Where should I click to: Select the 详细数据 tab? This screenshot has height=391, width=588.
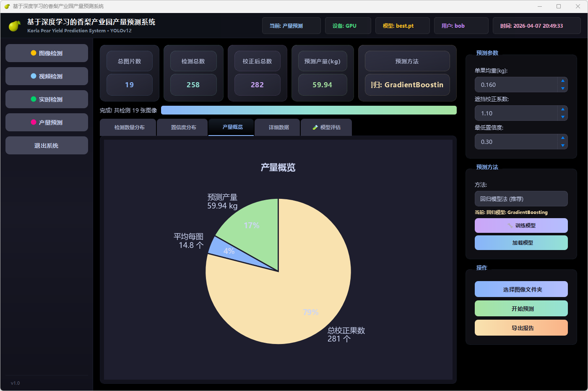coord(278,128)
